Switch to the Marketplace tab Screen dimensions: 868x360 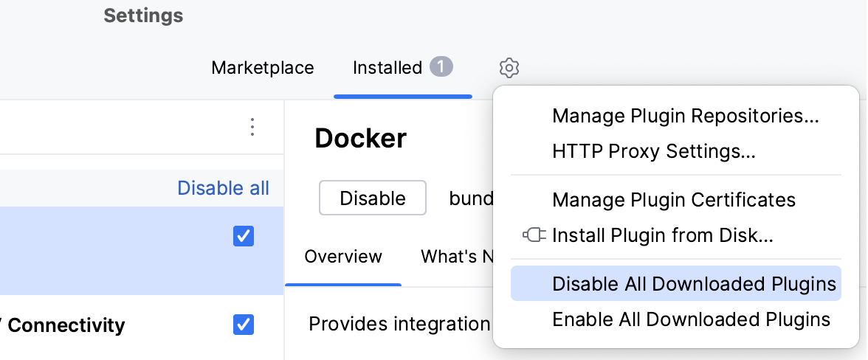click(x=262, y=68)
